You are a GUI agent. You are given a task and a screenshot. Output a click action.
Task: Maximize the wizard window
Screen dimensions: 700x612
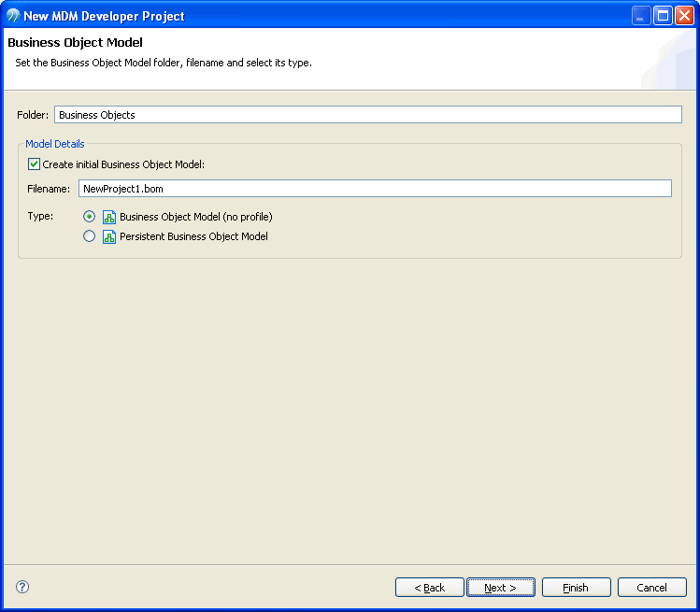pyautogui.click(x=663, y=16)
